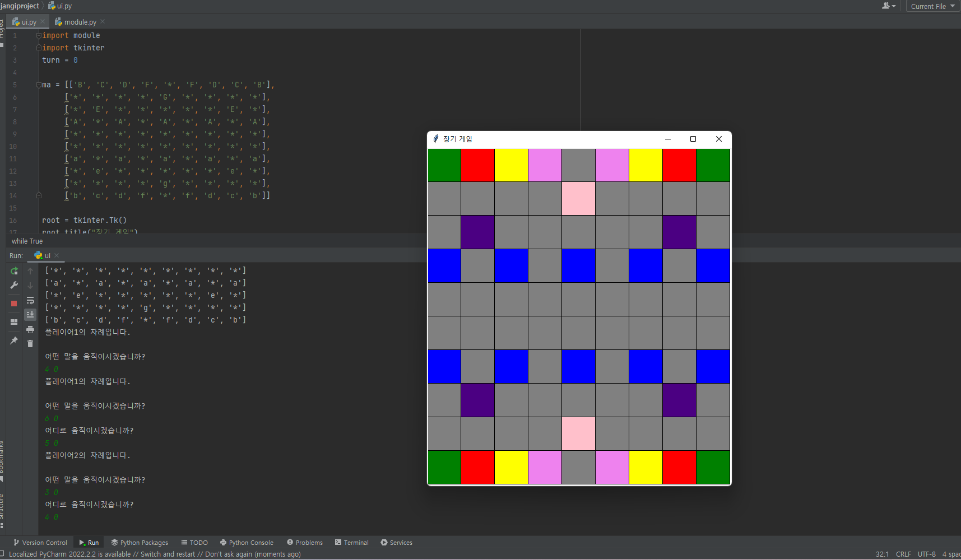Toggle the Project tool window sidebar
The height and width of the screenshot is (560, 961).
pyautogui.click(x=2, y=31)
